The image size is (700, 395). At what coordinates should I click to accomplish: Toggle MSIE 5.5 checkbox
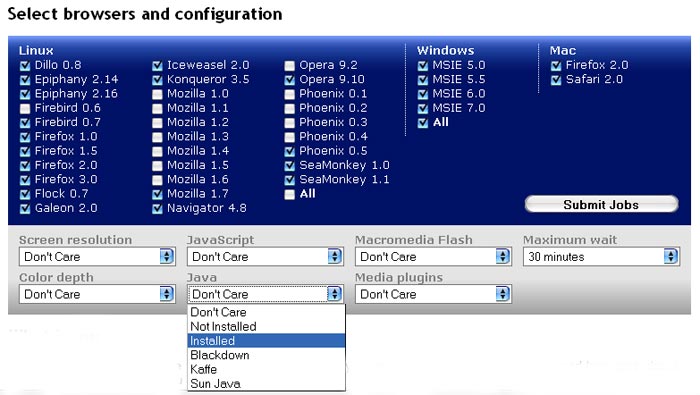423,80
